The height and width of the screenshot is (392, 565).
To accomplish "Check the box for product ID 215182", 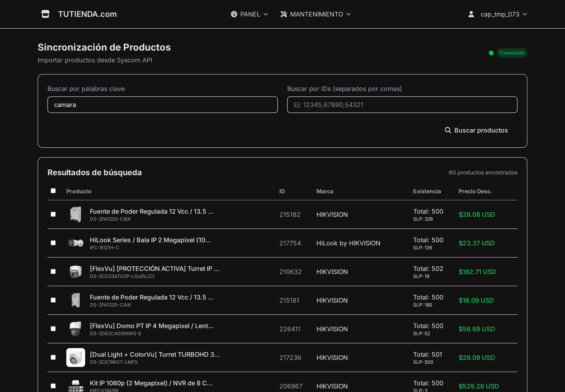I will point(53,214).
